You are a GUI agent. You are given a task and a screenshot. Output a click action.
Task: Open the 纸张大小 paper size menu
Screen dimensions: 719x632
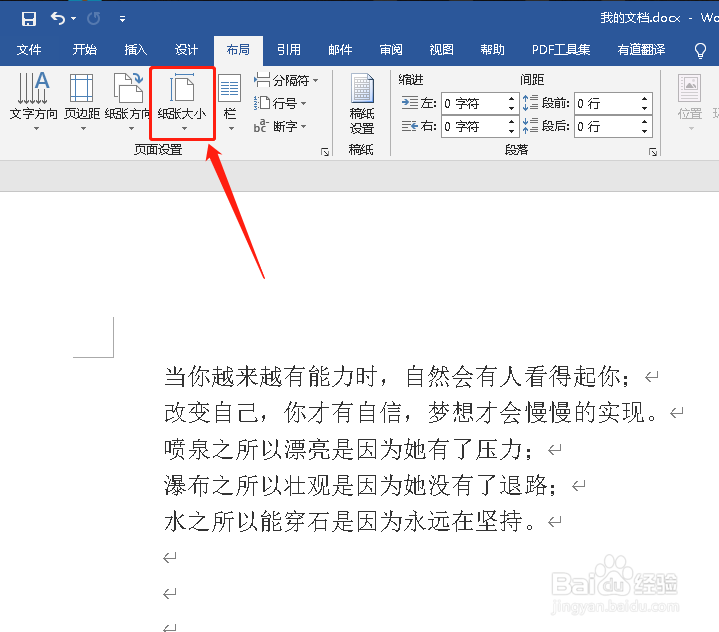pyautogui.click(x=182, y=102)
